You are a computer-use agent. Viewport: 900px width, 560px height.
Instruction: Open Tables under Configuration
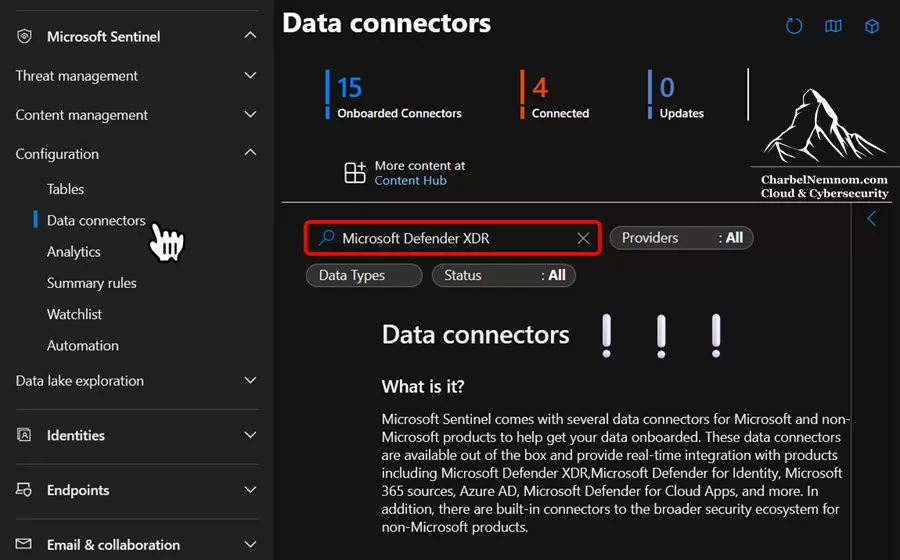[65, 189]
